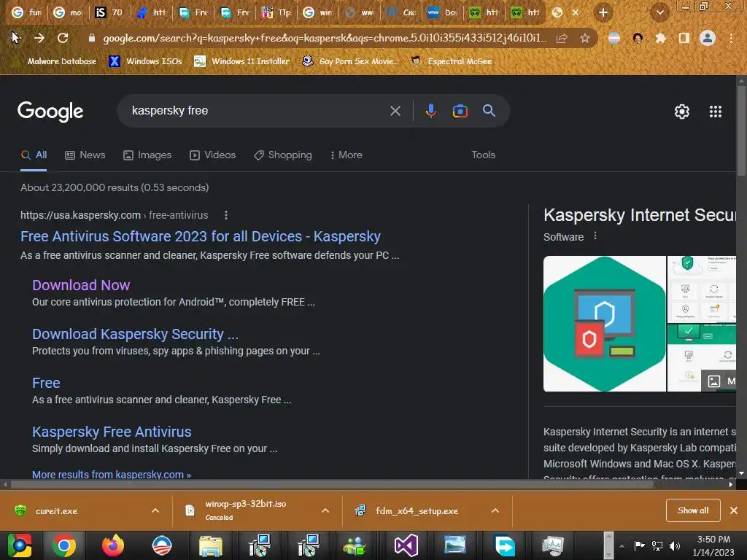The width and height of the screenshot is (747, 560).
Task: Click the Action Center flag icon
Action: pos(639,545)
